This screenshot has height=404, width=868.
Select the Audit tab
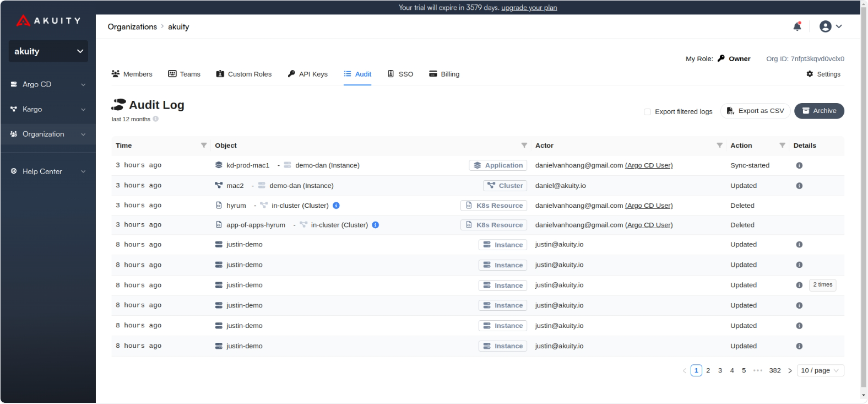[x=357, y=74]
